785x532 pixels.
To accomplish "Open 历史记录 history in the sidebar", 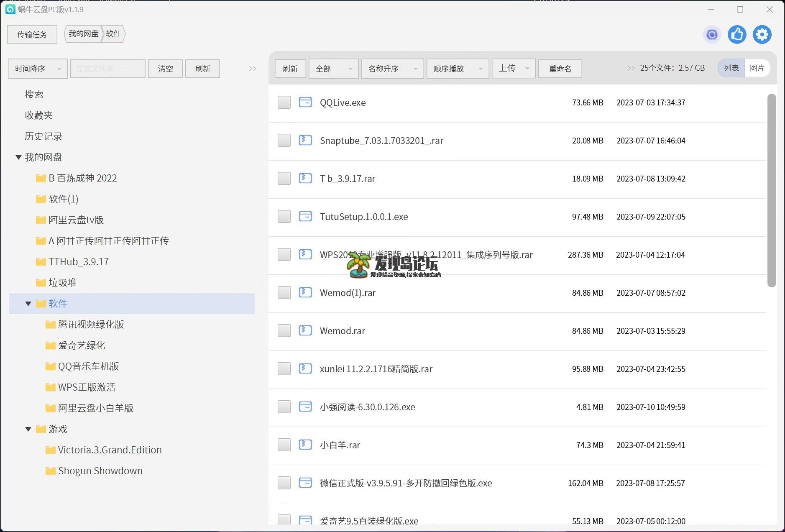I will click(43, 136).
